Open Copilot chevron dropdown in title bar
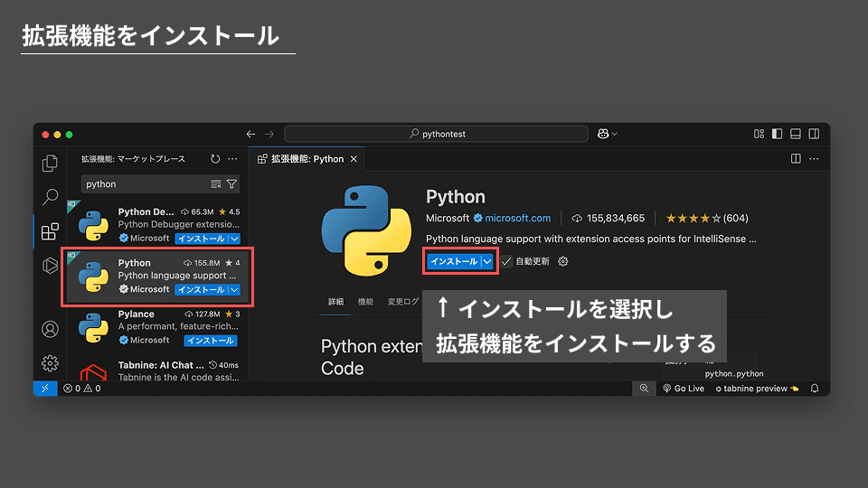The height and width of the screenshot is (488, 868). 615,134
